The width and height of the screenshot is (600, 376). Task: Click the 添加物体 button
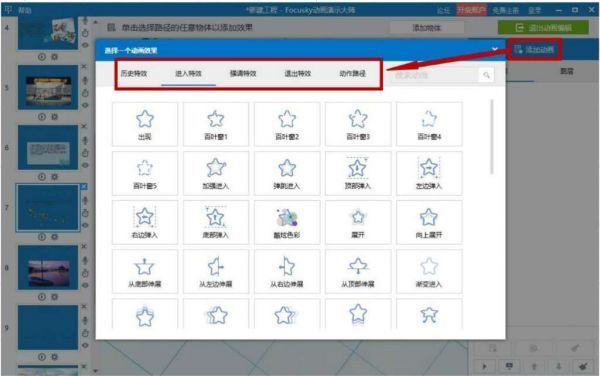[427, 28]
